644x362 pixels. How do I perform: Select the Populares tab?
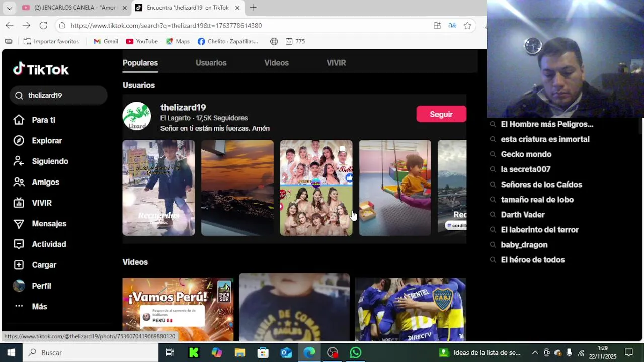pos(140,63)
